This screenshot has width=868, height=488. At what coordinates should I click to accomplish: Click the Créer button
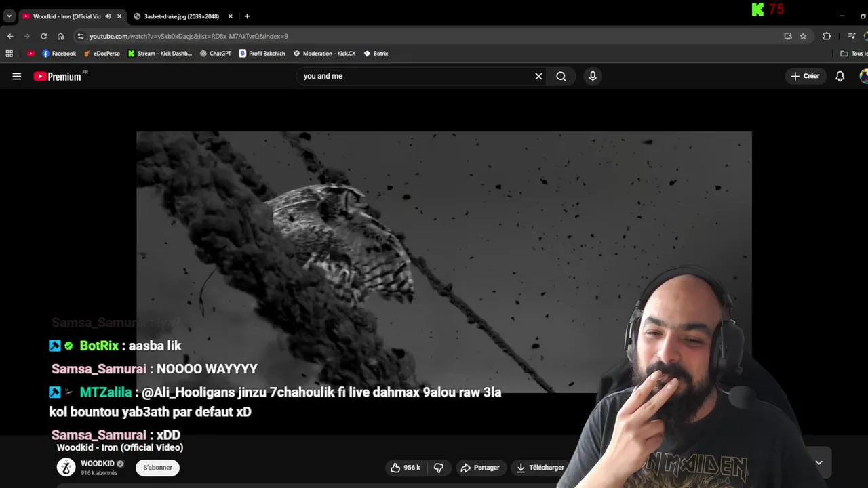[805, 76]
